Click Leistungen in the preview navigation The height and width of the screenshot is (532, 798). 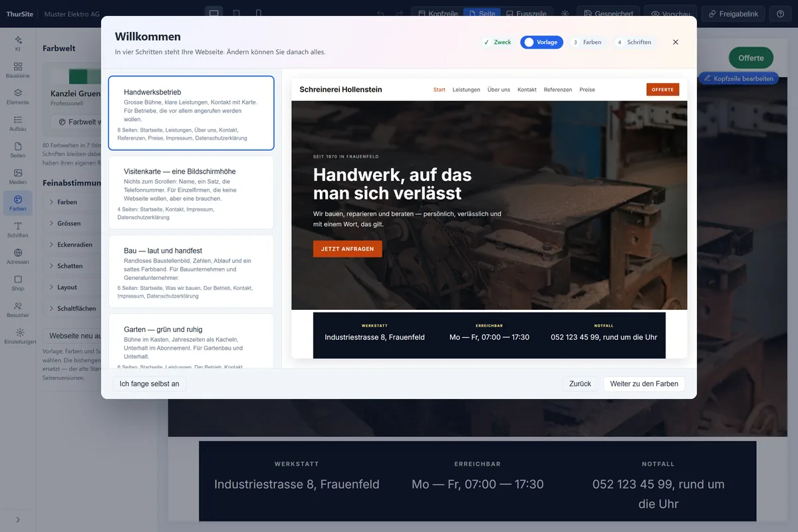[466, 89]
